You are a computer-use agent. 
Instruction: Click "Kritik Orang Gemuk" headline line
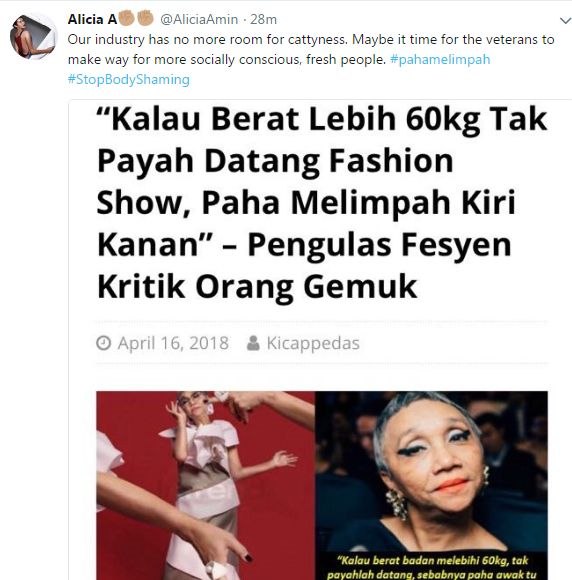click(257, 286)
